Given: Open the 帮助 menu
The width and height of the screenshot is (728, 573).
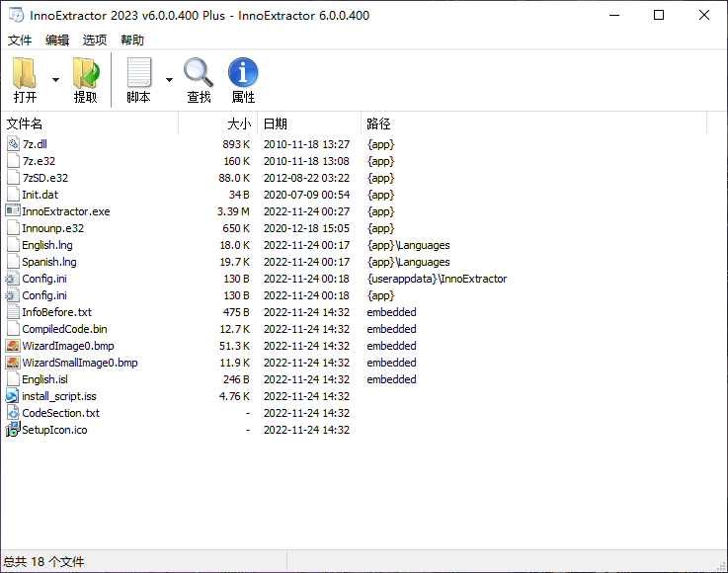Looking at the screenshot, I should 132,41.
